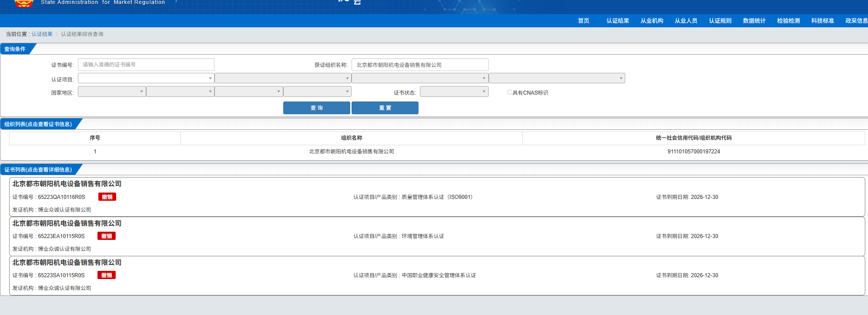The width and height of the screenshot is (868, 315).
Task: Go to 首页 in navigation bar
Action: 583,20
